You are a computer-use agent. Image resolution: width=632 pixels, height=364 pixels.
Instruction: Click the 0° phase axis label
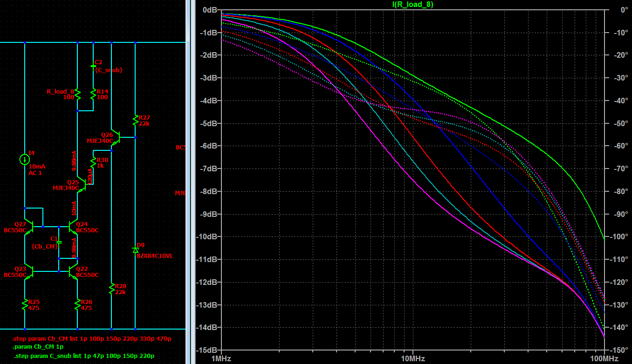point(625,10)
